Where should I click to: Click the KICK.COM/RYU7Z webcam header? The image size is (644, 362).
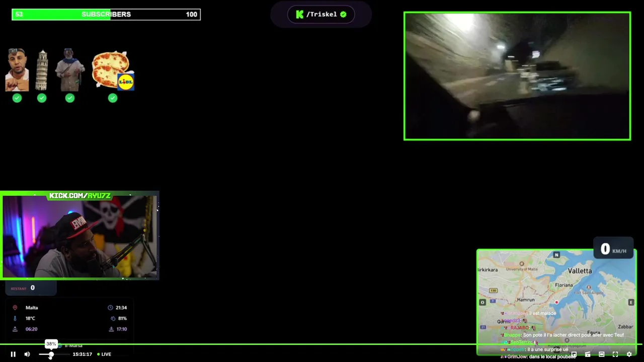80,196
